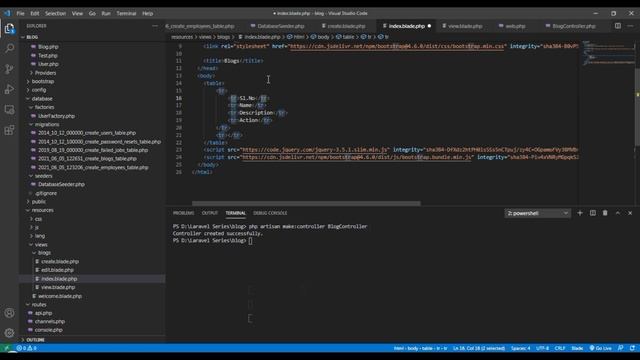Open Blog.php in explorer
Image resolution: width=640 pixels, height=360 pixels.
48,47
